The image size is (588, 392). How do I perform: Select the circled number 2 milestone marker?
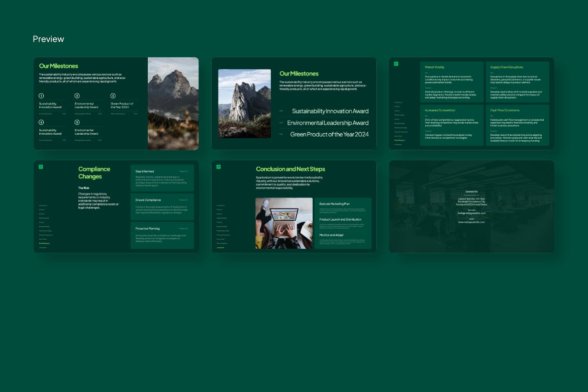pyautogui.click(x=77, y=95)
